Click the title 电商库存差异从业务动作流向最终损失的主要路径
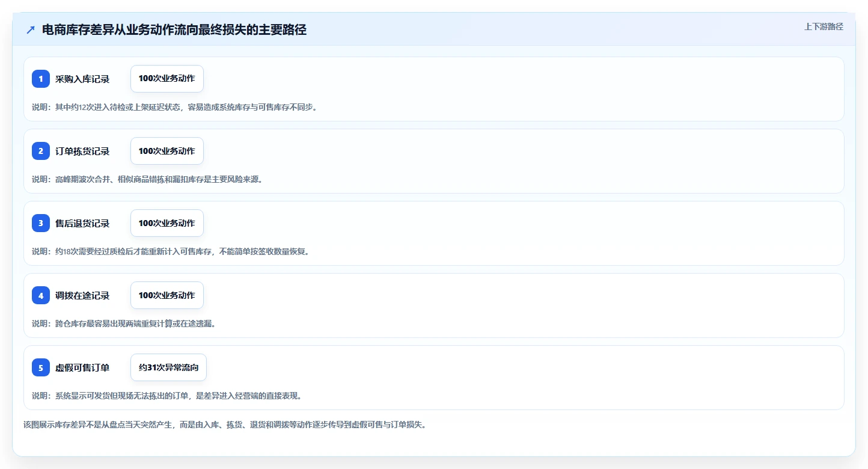The width and height of the screenshot is (868, 469). click(x=174, y=30)
